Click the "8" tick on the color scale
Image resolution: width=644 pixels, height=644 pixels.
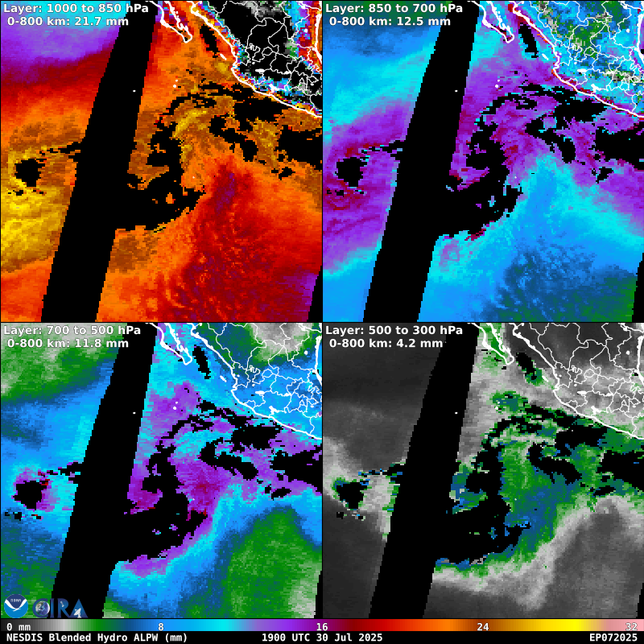tap(161, 627)
